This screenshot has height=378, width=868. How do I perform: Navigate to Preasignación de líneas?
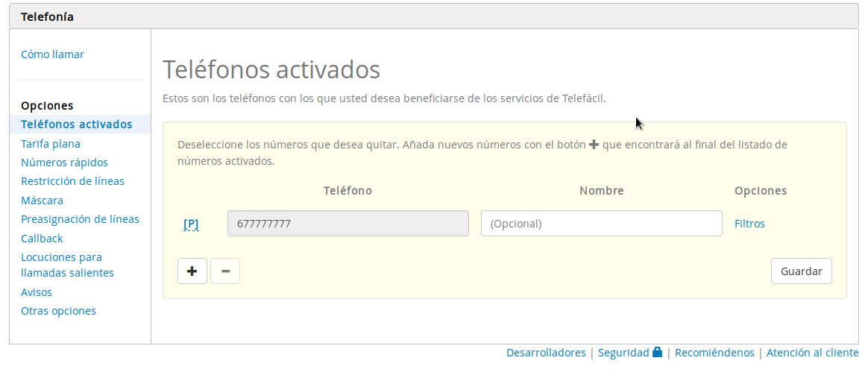(80, 219)
